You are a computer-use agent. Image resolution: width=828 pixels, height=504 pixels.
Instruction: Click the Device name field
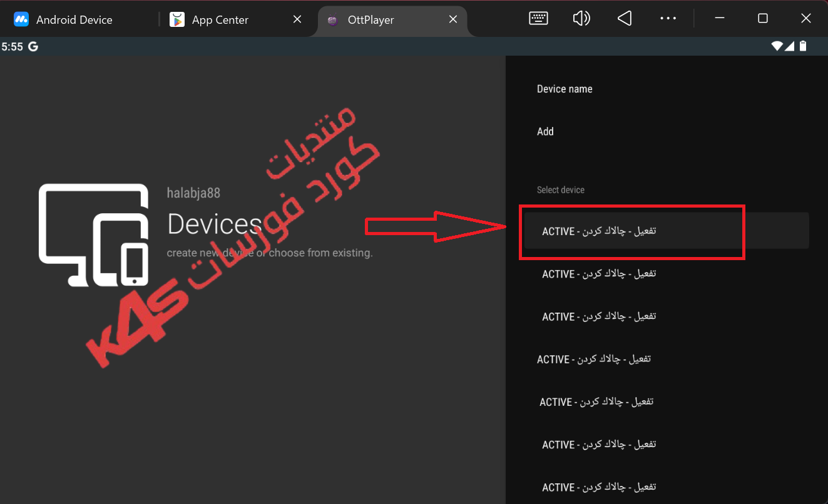(x=667, y=89)
